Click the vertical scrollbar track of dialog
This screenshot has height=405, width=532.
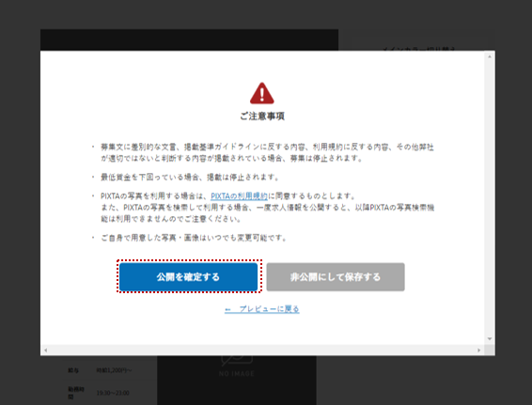pos(490,197)
